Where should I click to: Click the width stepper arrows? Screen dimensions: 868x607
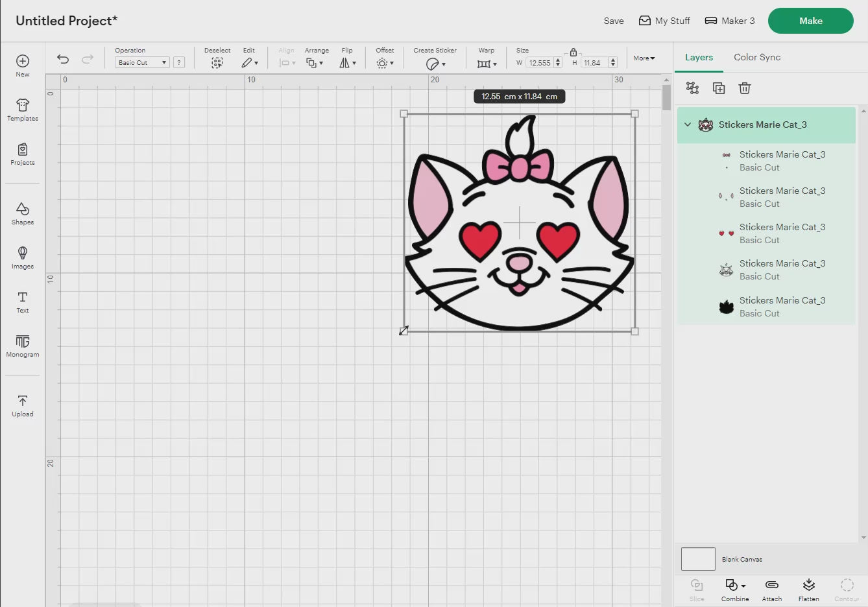[558, 63]
